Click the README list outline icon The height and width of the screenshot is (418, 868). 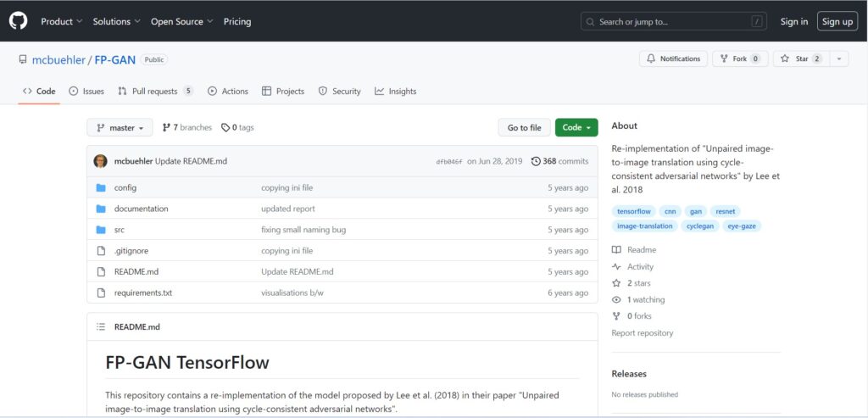(101, 326)
